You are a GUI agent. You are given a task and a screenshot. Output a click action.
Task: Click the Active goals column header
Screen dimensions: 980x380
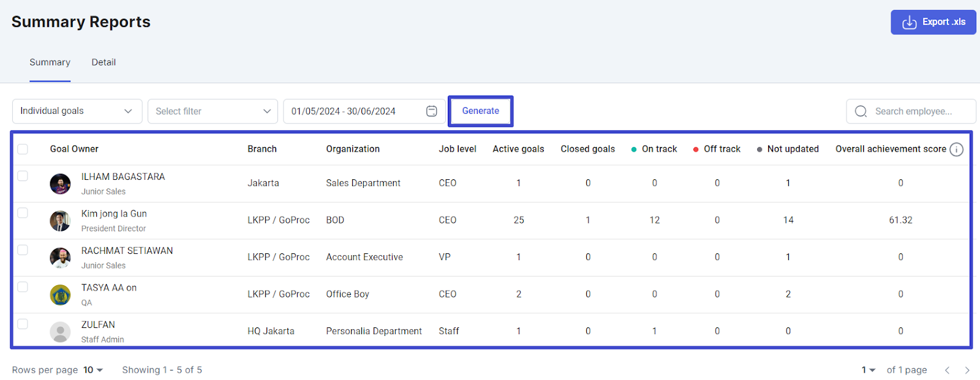(518, 149)
